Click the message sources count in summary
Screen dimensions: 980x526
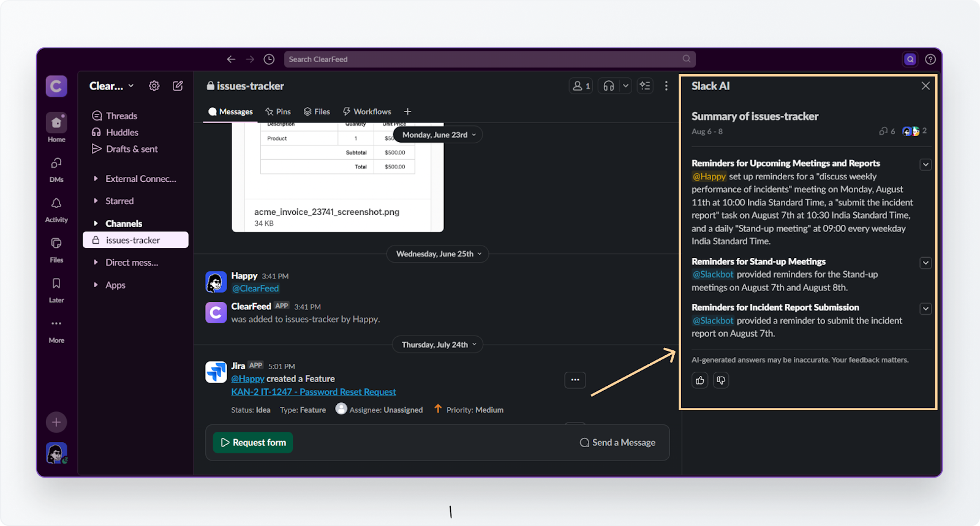click(x=887, y=131)
